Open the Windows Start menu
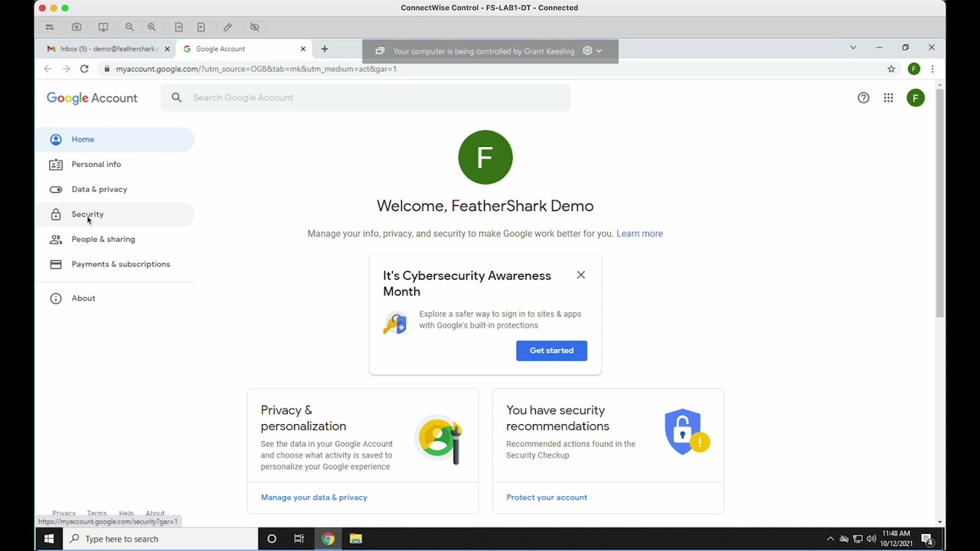This screenshot has width=980, height=551. [x=49, y=539]
